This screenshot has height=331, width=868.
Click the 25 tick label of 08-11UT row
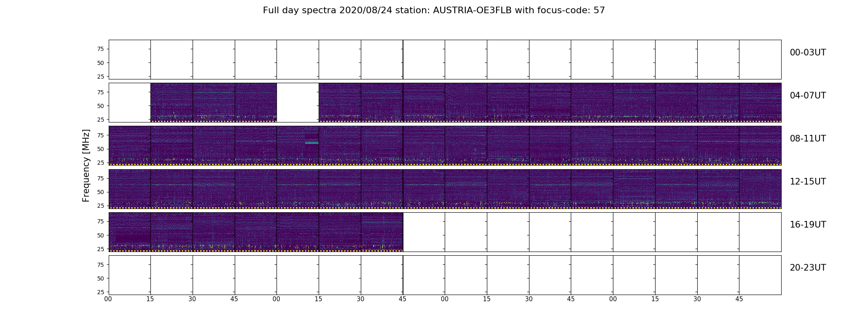coord(100,163)
